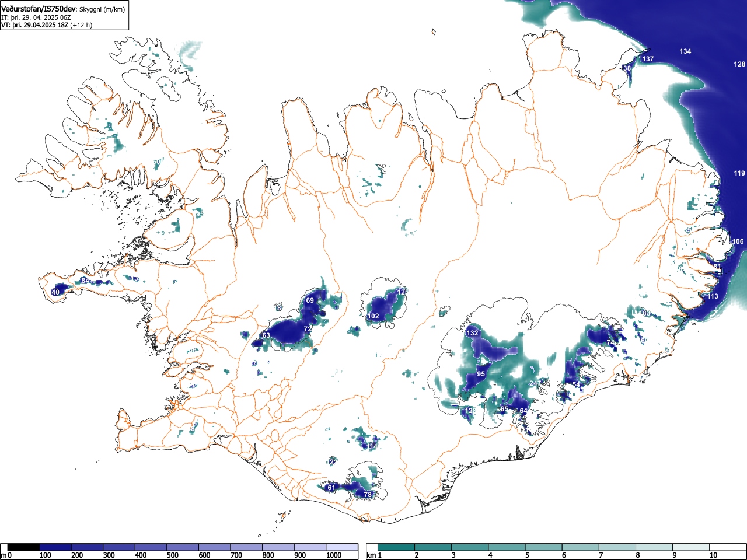
Task: Click the 'm 0' legend label
Action: click(6, 555)
